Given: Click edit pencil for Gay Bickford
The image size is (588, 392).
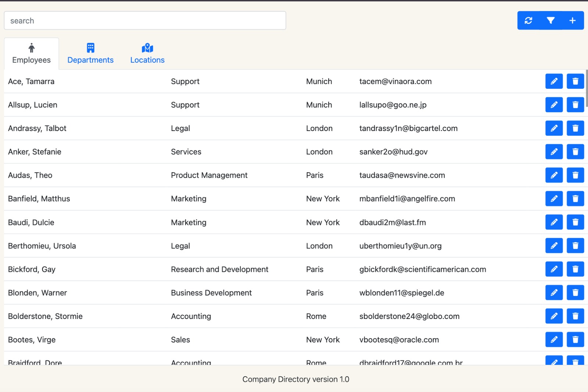Looking at the screenshot, I should (554, 269).
